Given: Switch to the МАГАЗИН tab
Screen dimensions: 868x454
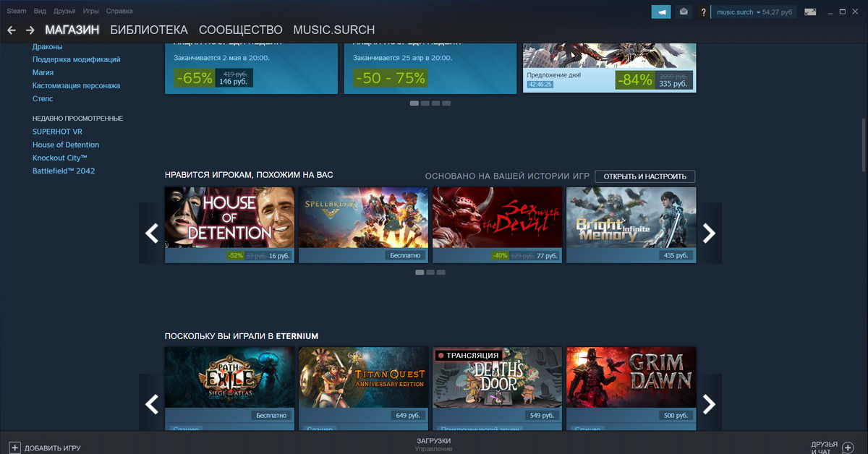Looking at the screenshot, I should click(72, 30).
